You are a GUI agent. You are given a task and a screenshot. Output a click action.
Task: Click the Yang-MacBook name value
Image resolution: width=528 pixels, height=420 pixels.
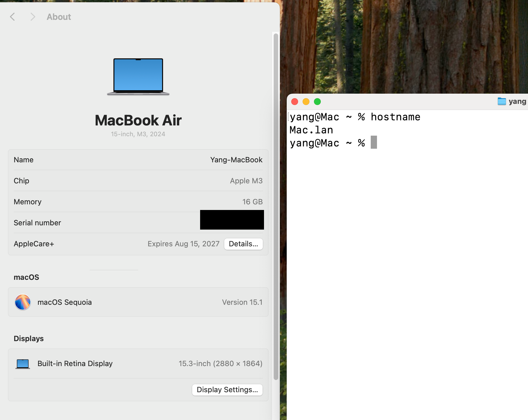coord(236,160)
